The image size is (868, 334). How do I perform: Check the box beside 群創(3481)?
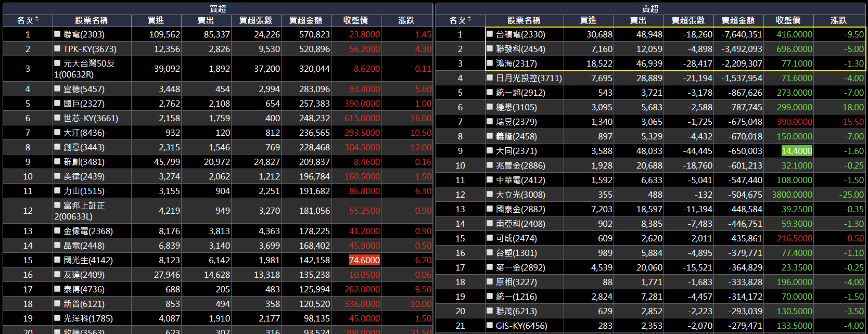57,161
